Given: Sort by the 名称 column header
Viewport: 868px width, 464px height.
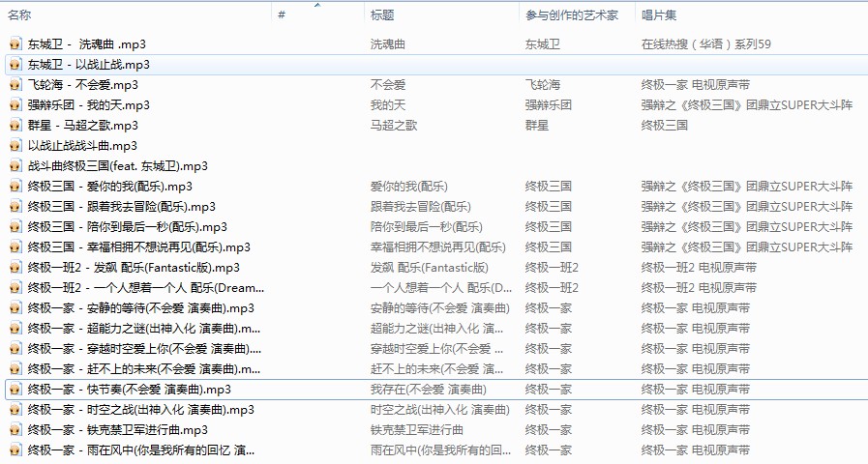Looking at the screenshot, I should coord(19,14).
